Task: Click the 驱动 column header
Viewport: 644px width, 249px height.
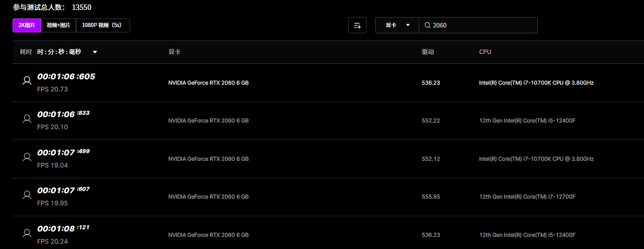Action: click(427, 52)
